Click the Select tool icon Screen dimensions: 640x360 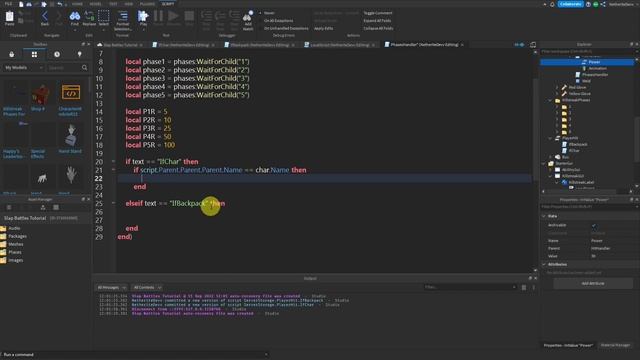point(104,18)
